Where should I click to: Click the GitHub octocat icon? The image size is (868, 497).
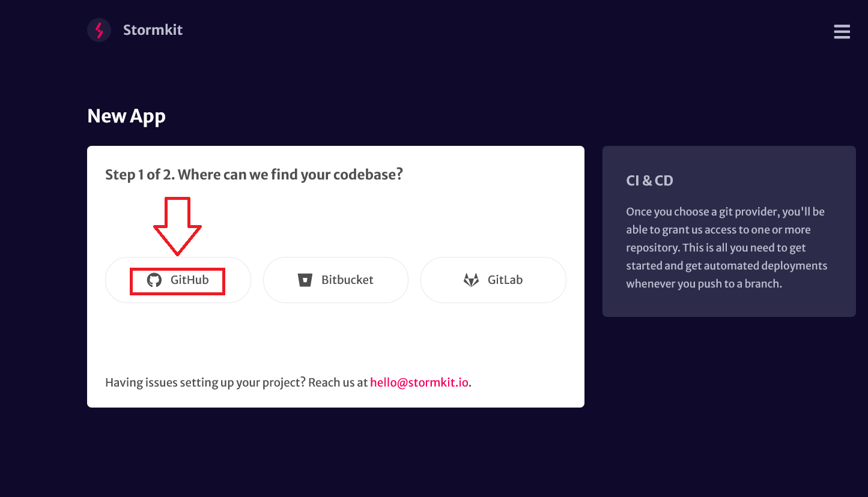coord(154,280)
